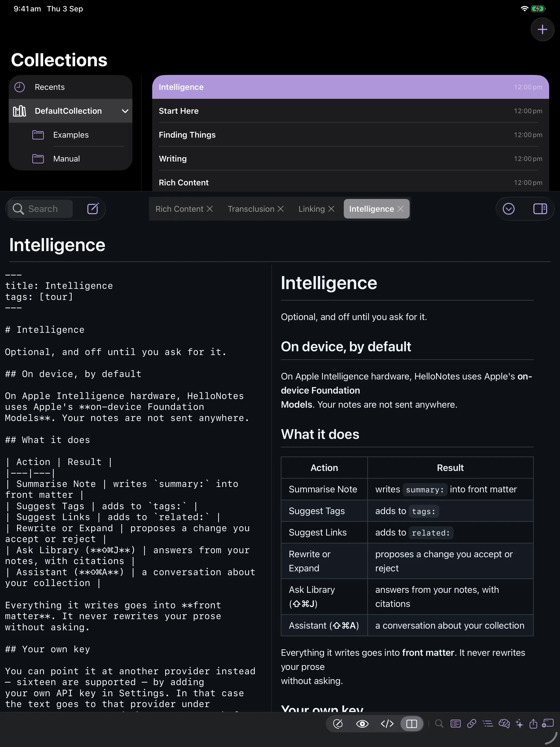This screenshot has height=747, width=560.
Task: Check the Wi-Fi status icon
Action: pos(524,9)
